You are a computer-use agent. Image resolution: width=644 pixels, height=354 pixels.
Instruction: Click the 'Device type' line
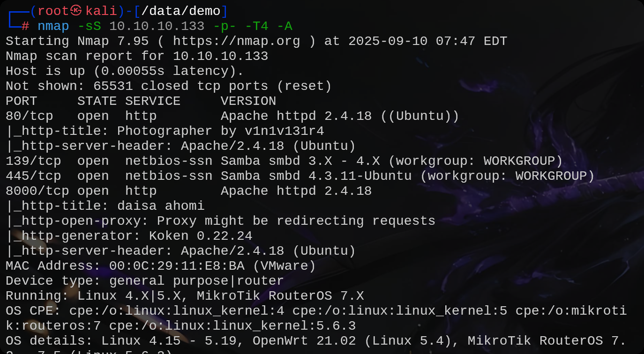[145, 281]
